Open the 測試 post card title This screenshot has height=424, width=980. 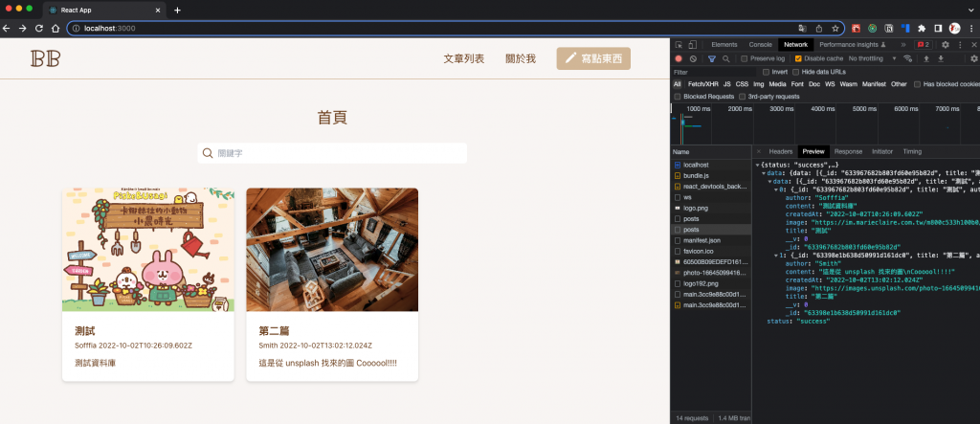coord(84,331)
